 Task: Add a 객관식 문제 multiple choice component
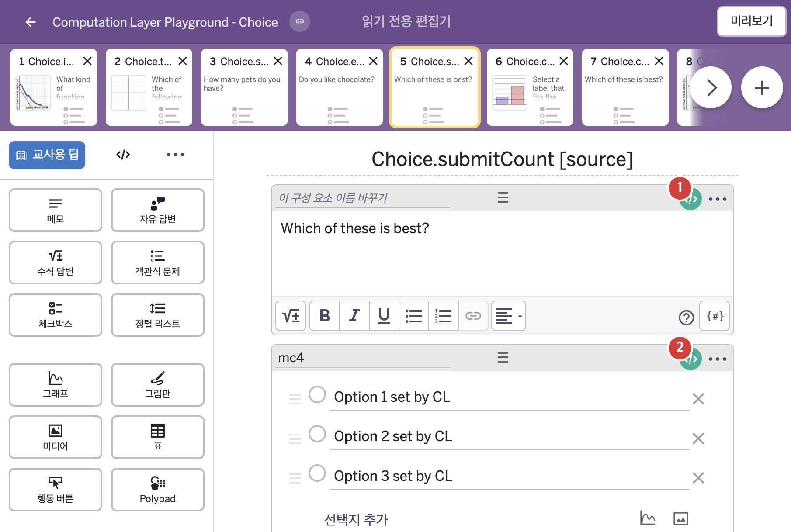(158, 263)
